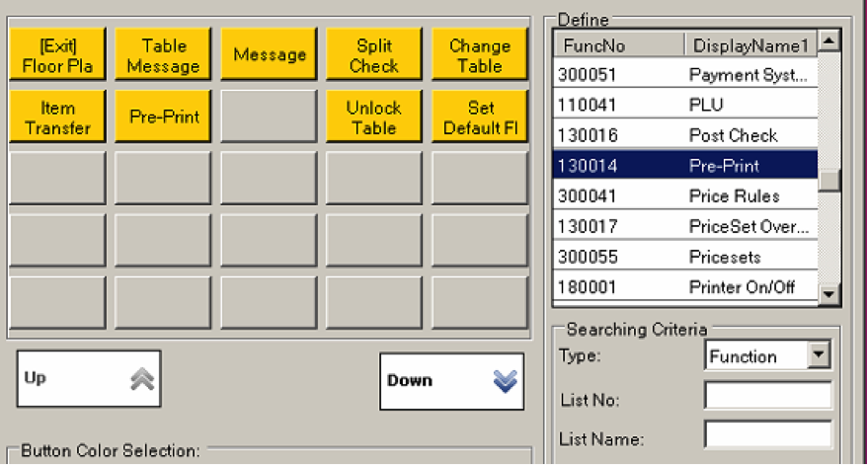
Task: Click the Define list scrollbar thumb
Action: (x=829, y=181)
